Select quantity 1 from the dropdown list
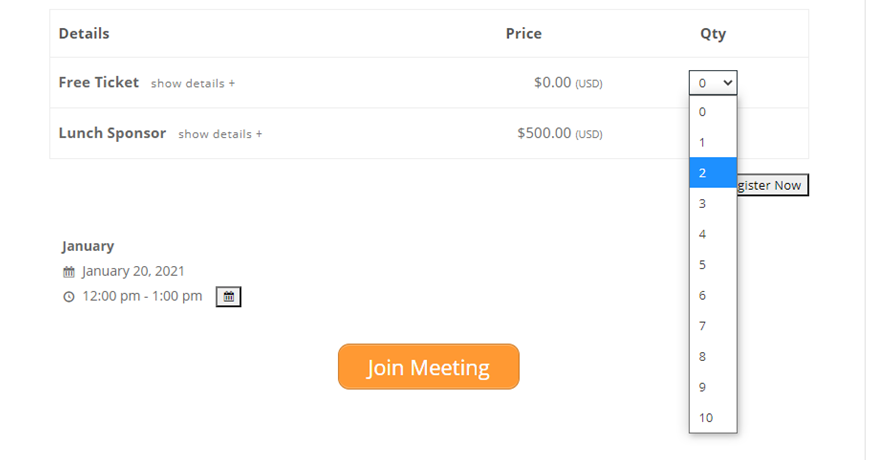The width and height of the screenshot is (870, 460). [x=712, y=143]
